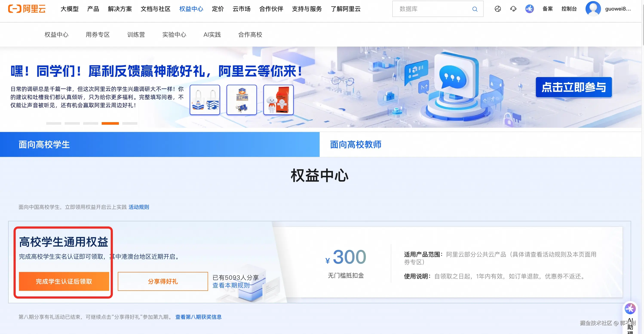
Task: Click the tote bag gift thumbnail
Action: click(205, 100)
